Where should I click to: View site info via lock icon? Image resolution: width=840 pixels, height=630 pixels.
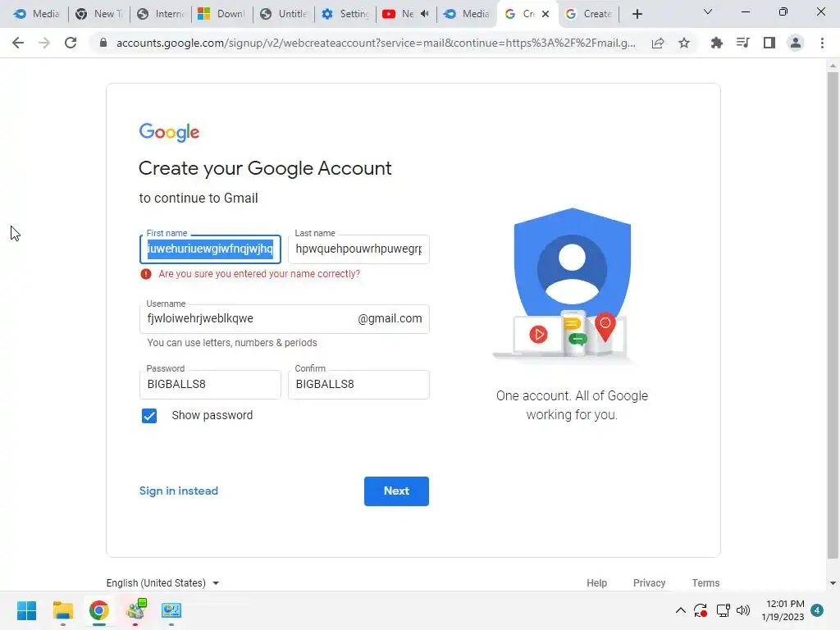(x=103, y=43)
